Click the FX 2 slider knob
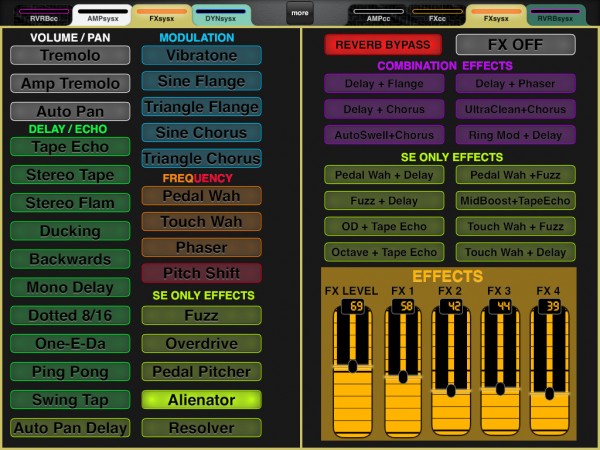The width and height of the screenshot is (600, 450). pos(451,391)
